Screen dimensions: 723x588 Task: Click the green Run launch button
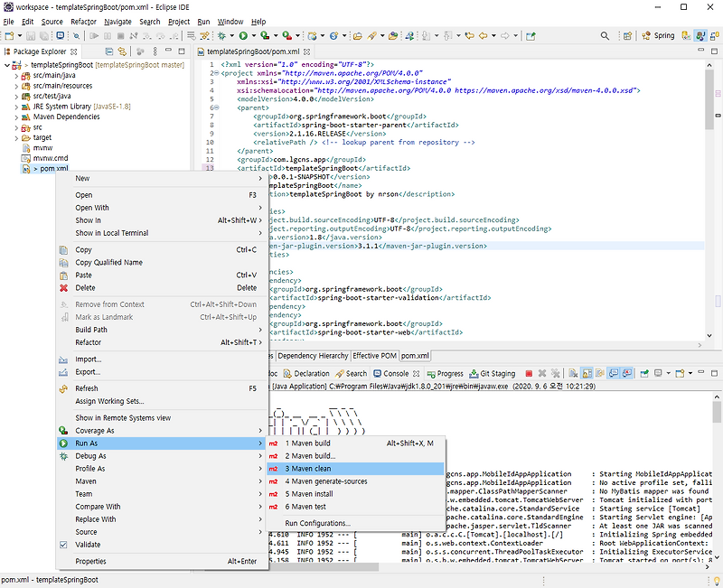pos(243,35)
